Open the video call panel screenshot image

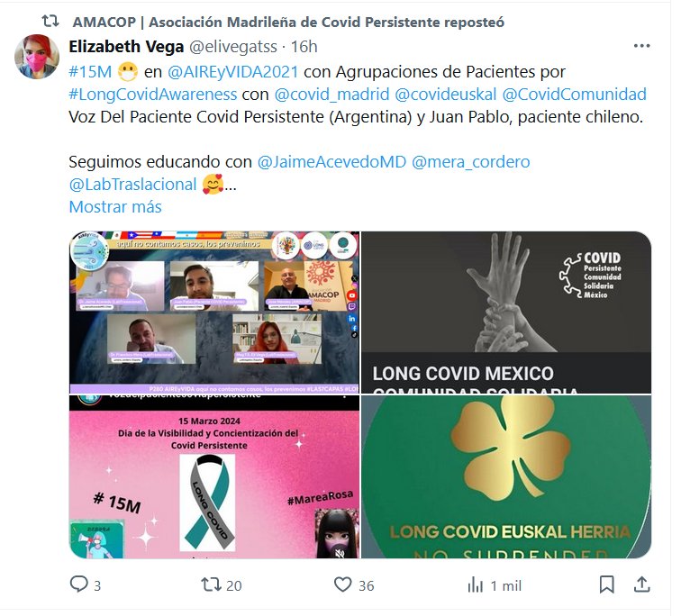[214, 313]
